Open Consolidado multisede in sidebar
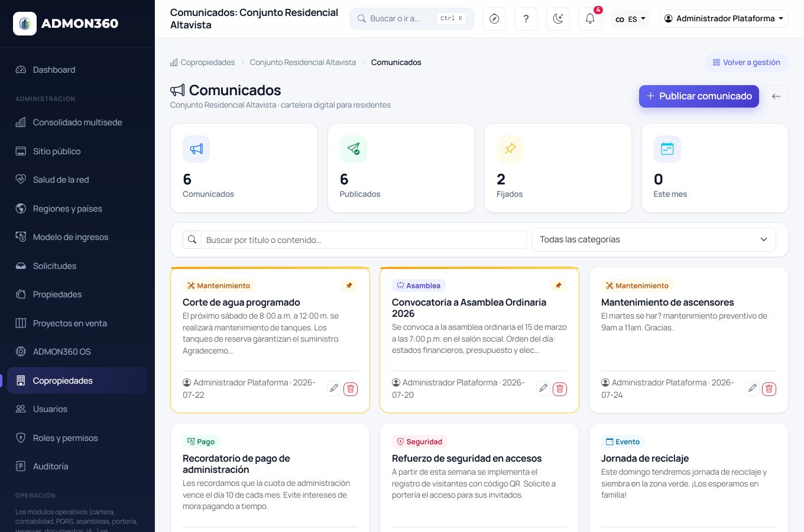Screen dimensions: 804x532 (77, 122)
